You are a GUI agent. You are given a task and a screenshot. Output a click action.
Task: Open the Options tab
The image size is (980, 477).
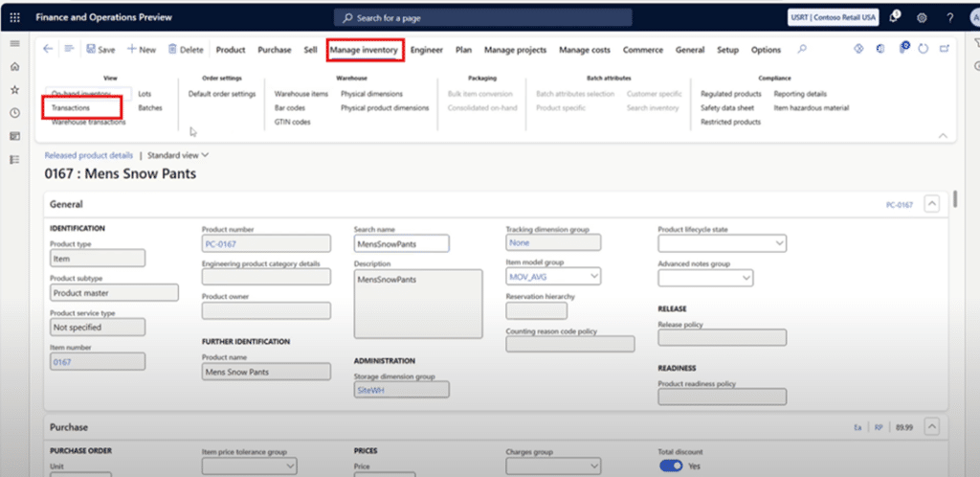tap(766, 50)
